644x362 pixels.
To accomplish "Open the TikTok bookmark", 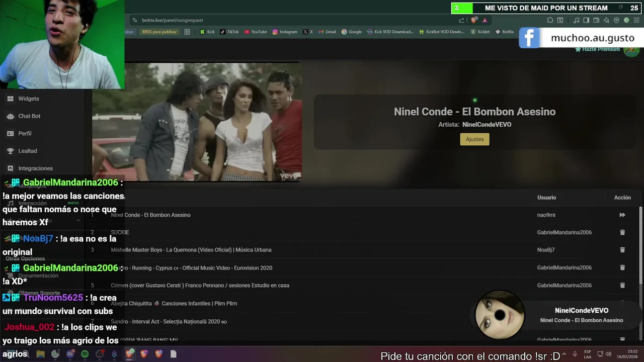I will click(x=229, y=32).
